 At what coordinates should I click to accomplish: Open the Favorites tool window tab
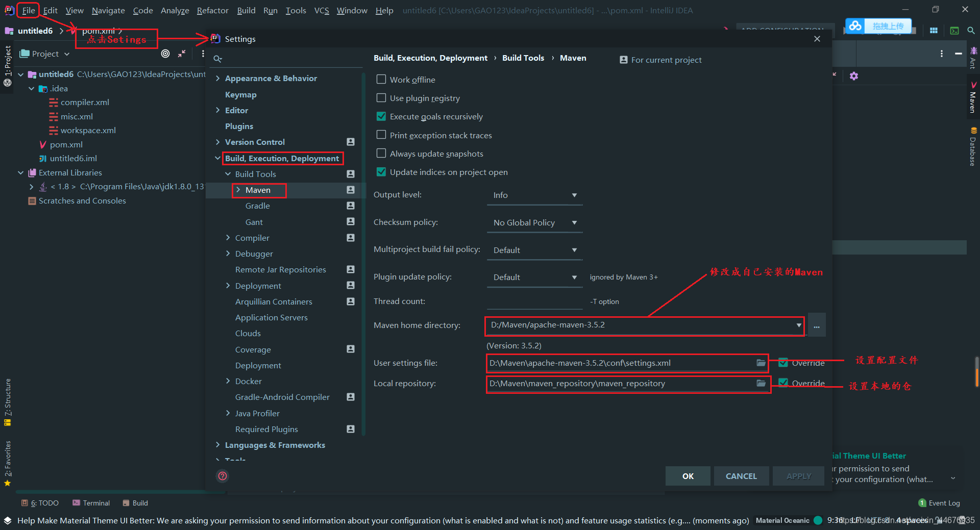[x=8, y=463]
